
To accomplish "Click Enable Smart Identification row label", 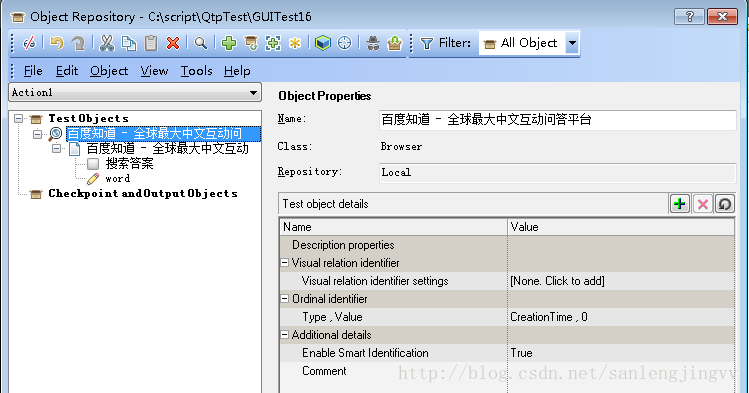I will pyautogui.click(x=365, y=353).
